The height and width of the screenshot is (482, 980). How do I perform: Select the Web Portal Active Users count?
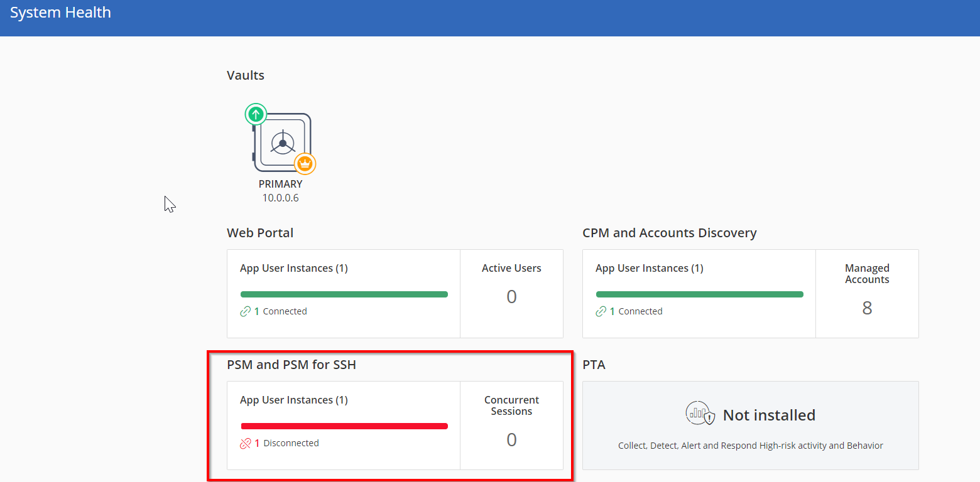click(511, 296)
